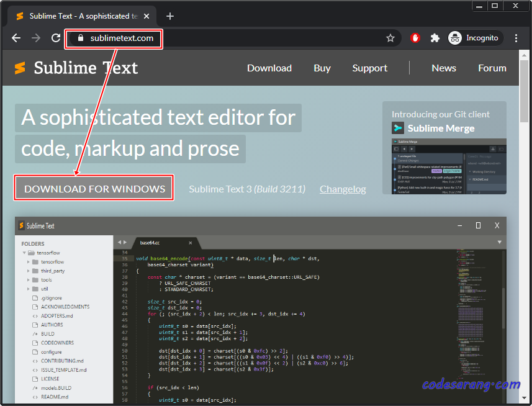
Task: Open the Changelog link
Action: click(x=343, y=189)
